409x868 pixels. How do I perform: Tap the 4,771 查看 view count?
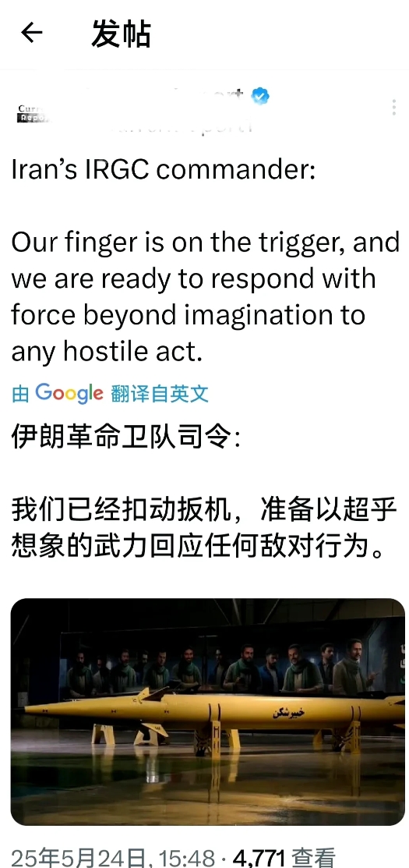point(284,859)
